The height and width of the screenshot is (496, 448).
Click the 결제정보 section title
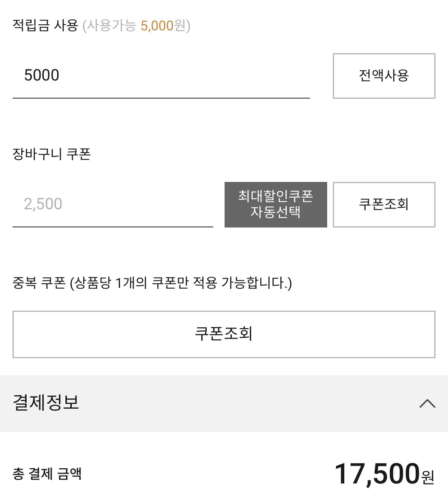(46, 403)
